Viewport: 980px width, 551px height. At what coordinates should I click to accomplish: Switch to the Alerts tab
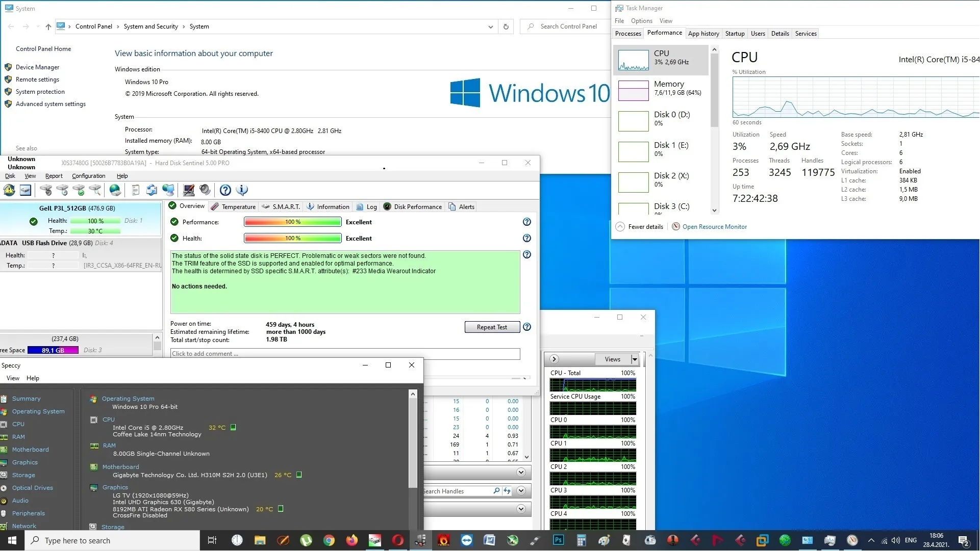tap(462, 207)
